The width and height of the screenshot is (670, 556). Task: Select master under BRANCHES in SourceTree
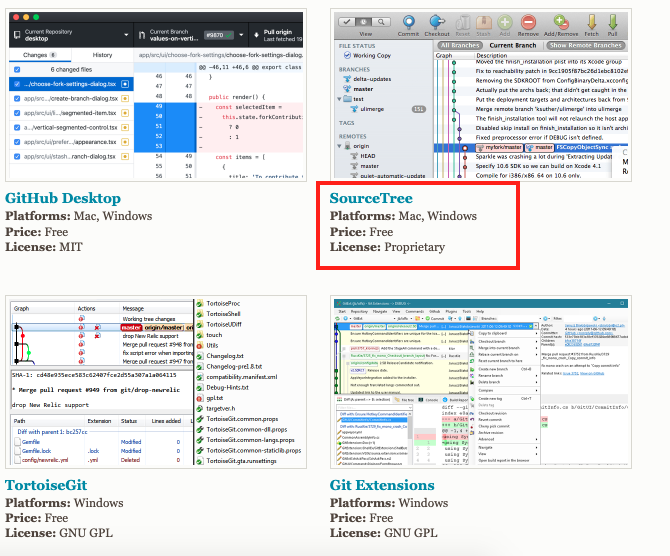pos(363,89)
